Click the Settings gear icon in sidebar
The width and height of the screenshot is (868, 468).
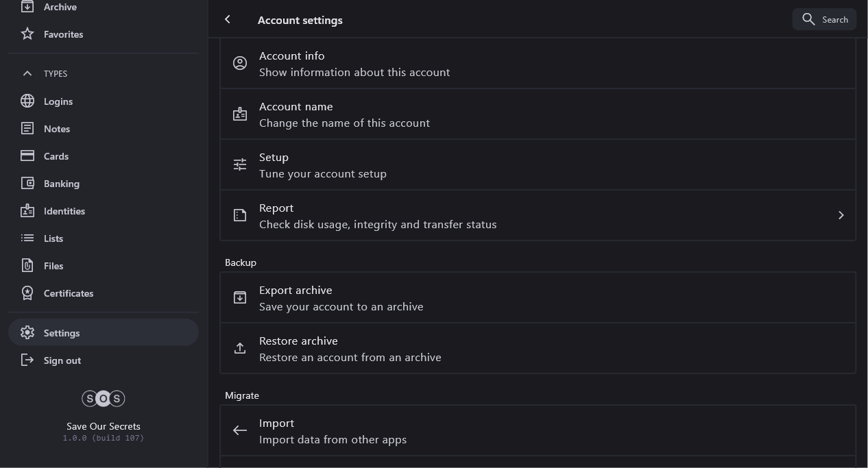[27, 333]
